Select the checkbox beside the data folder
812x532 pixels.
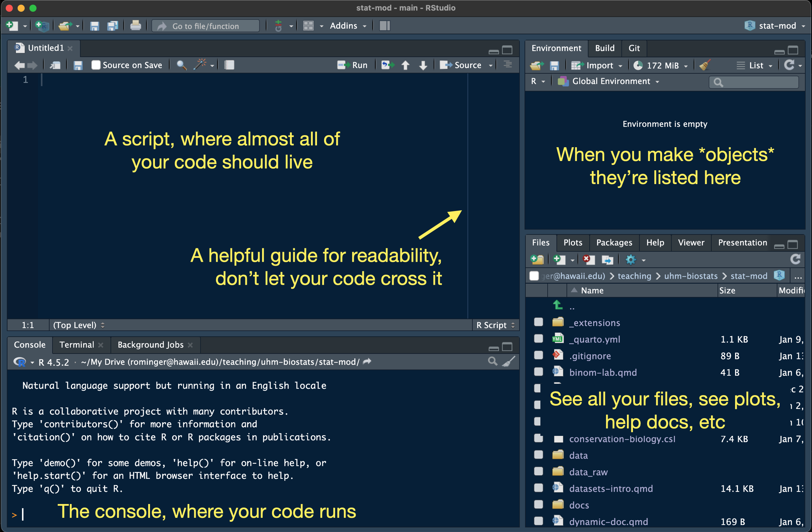tap(538, 455)
